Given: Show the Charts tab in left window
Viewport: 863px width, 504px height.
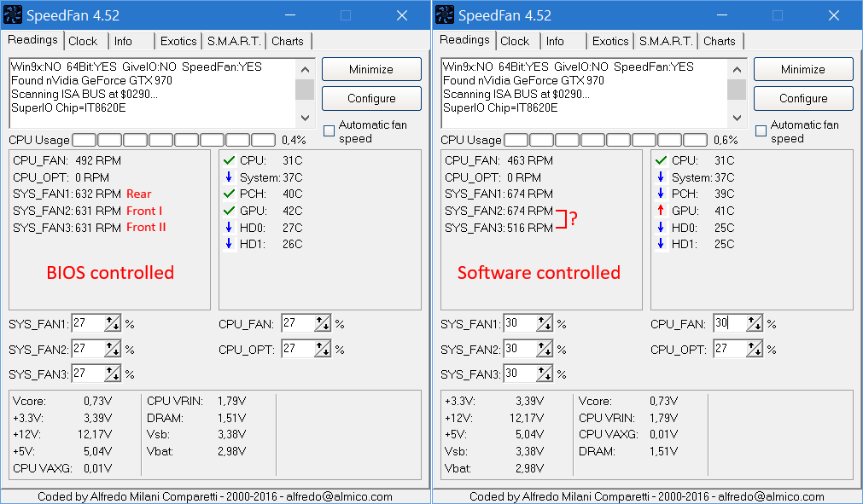Looking at the screenshot, I should (288, 41).
